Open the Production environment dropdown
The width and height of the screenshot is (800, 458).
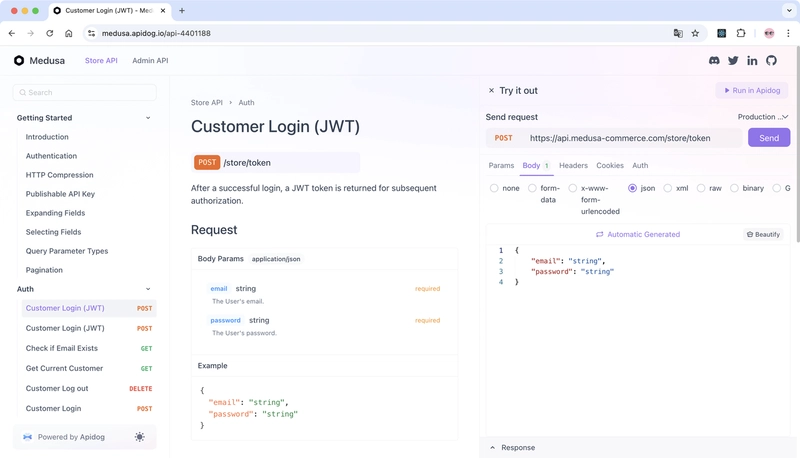(763, 117)
